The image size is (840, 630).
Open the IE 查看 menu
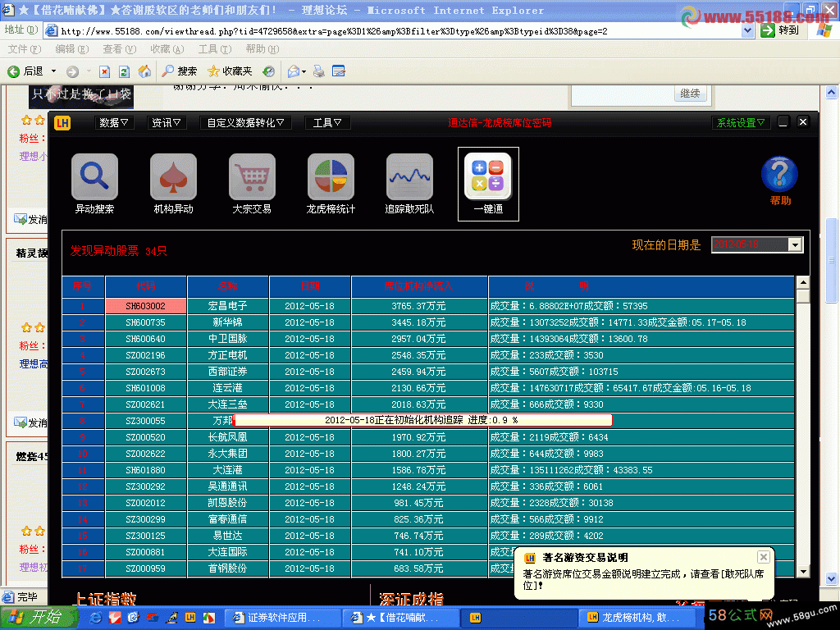click(x=120, y=49)
